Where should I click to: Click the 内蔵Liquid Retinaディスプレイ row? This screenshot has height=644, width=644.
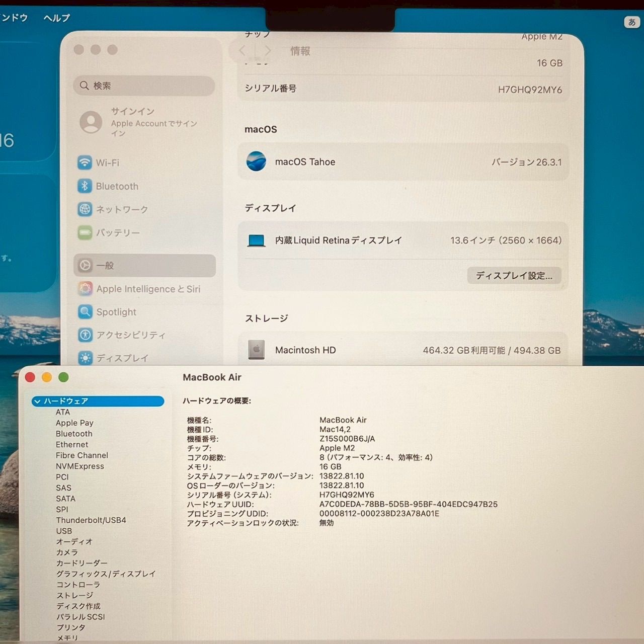(403, 240)
